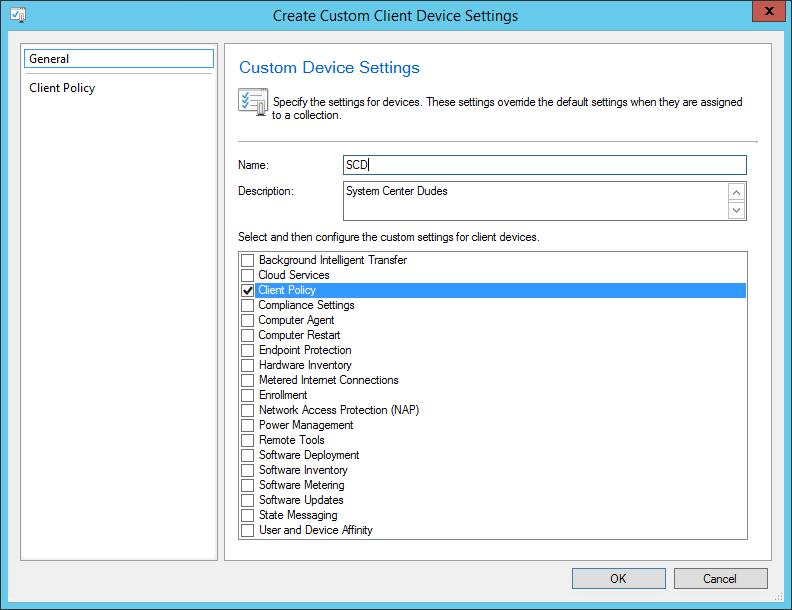Click into the Name field containing SCD
792x610 pixels.
[544, 165]
